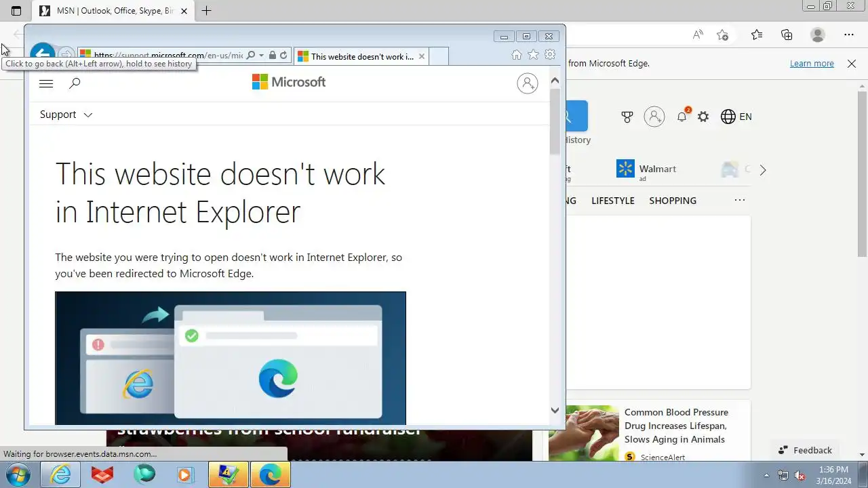
Task: Click the security lock icon in address bar
Action: click(x=272, y=56)
